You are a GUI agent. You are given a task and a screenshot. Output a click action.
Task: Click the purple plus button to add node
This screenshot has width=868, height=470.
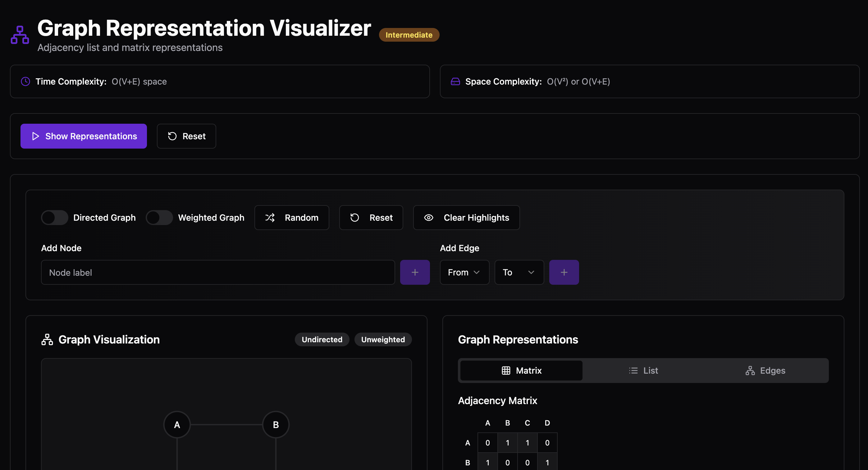pos(415,272)
